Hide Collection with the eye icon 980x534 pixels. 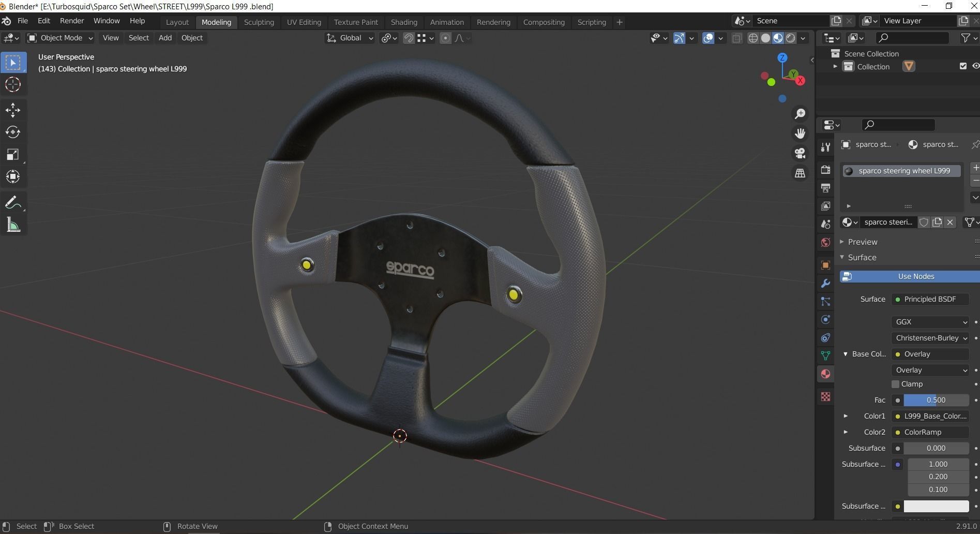(x=975, y=66)
